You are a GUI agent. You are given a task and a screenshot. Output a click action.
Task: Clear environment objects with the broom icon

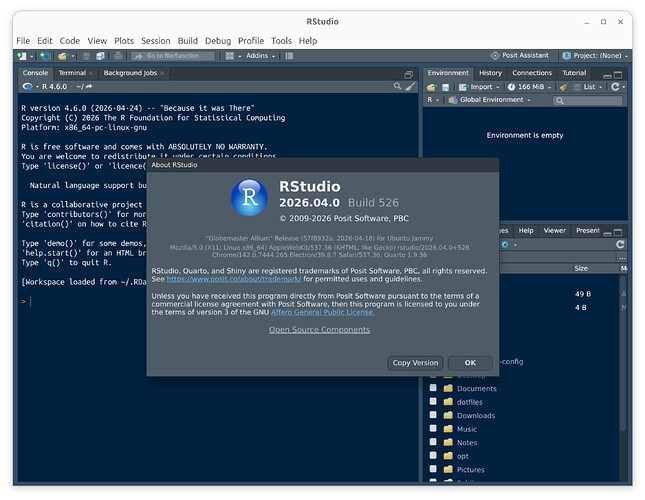click(x=564, y=87)
